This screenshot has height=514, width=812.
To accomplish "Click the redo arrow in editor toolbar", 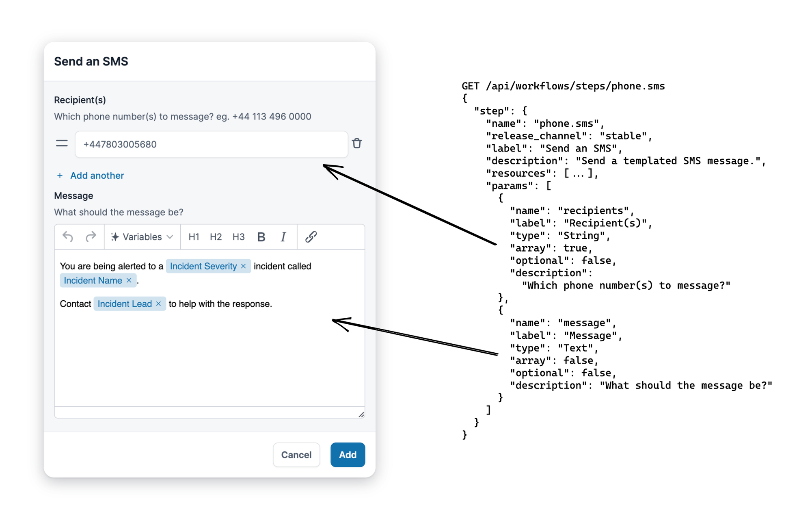I will [x=91, y=236].
